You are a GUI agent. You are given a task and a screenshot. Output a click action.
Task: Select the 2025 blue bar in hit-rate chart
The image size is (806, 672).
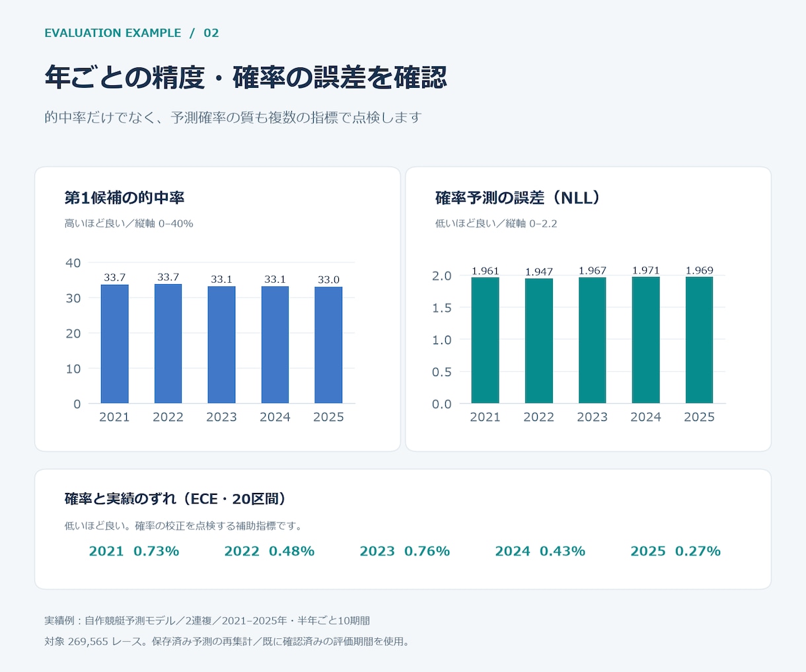tap(328, 345)
